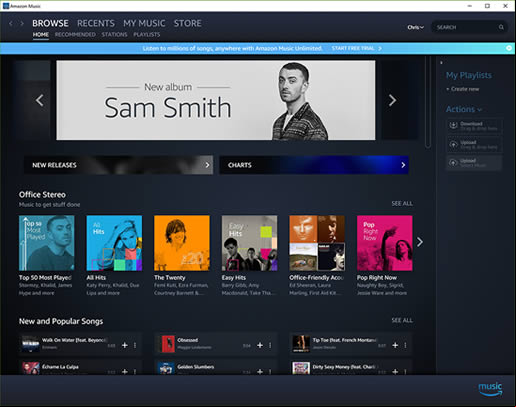This screenshot has height=407, width=516.
Task: Add Golden Slumbers to library
Action: [260, 371]
